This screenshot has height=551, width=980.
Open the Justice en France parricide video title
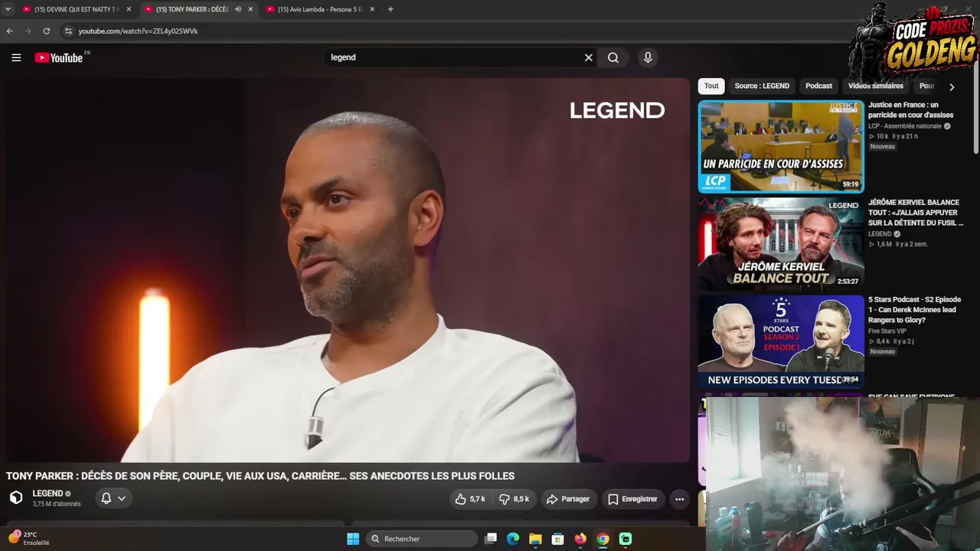(911, 109)
